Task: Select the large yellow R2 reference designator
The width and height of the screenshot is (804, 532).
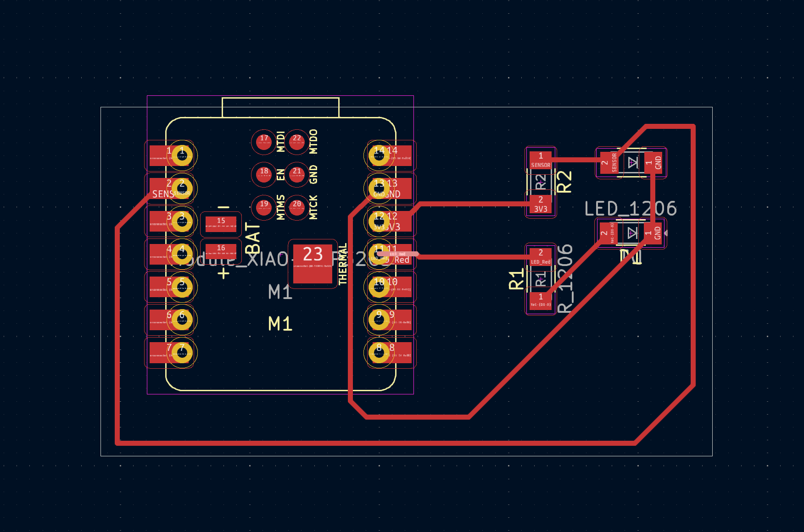Action: point(564,182)
